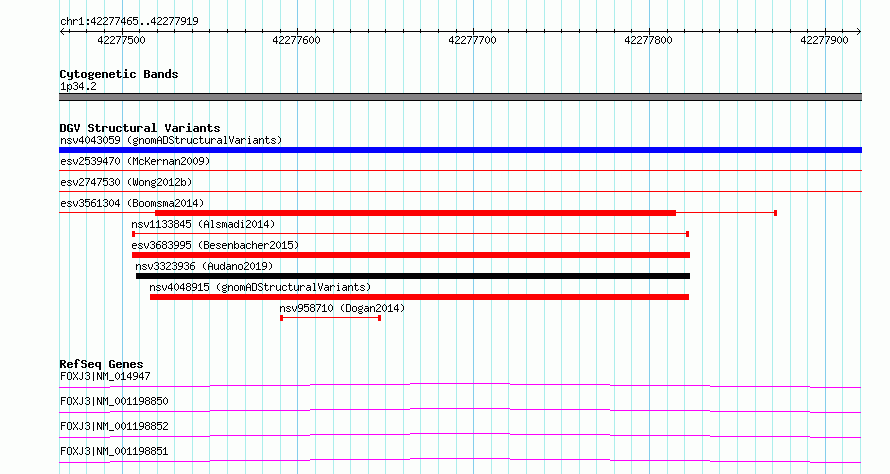The height and width of the screenshot is (474, 890).
Task: Click the esv2747530 thin red variant line
Action: [x=460, y=191]
